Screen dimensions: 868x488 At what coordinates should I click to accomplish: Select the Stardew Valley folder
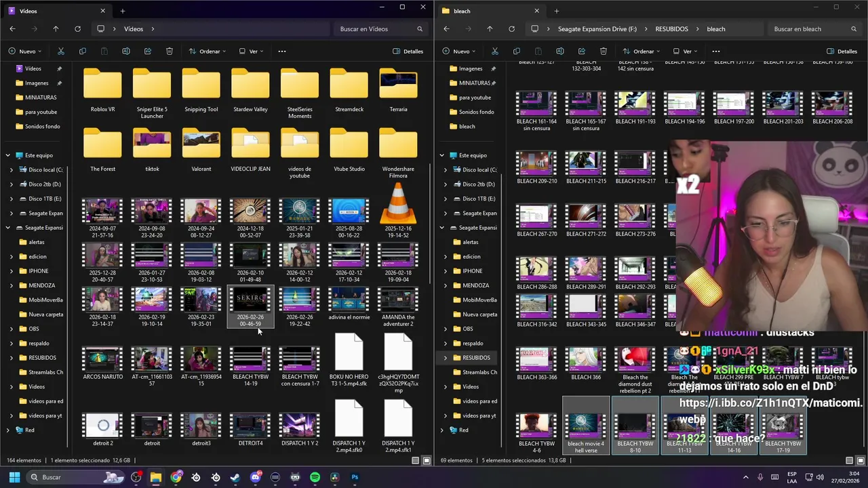pyautogui.click(x=250, y=90)
